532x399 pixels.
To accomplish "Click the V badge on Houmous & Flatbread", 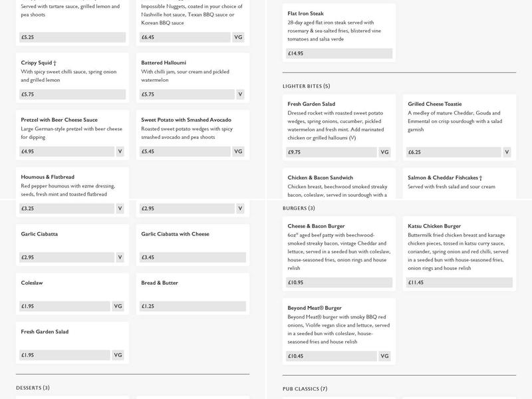I will pos(120,208).
